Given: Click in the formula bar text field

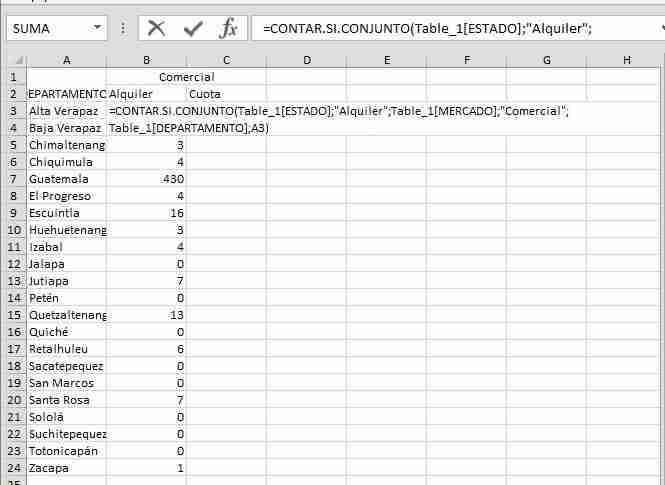Looking at the screenshot, I should pos(450,29).
